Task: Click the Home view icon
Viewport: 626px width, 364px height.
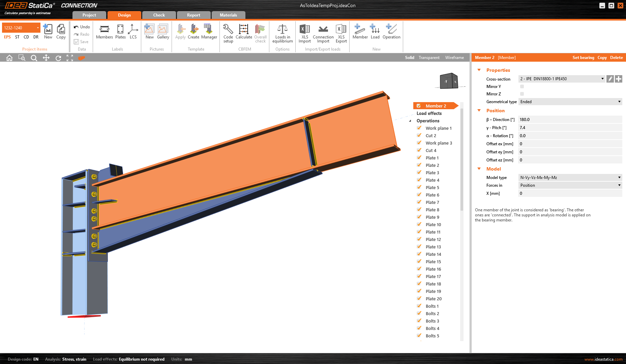Action: [9, 58]
